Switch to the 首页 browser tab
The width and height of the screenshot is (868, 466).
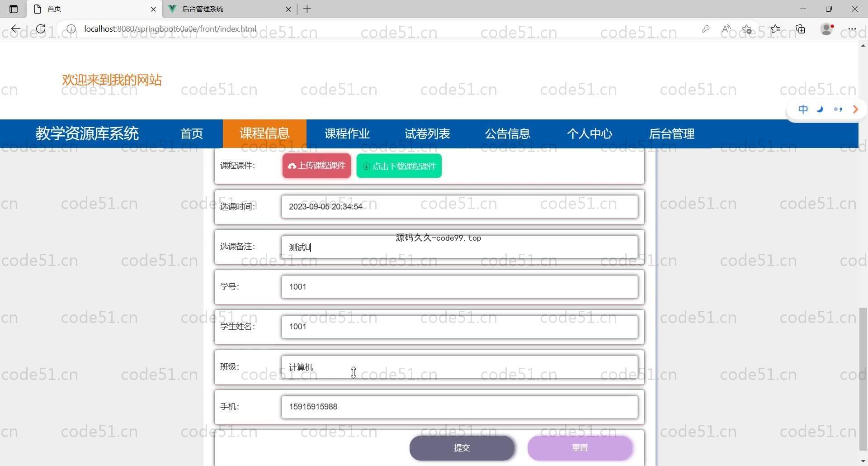point(94,9)
